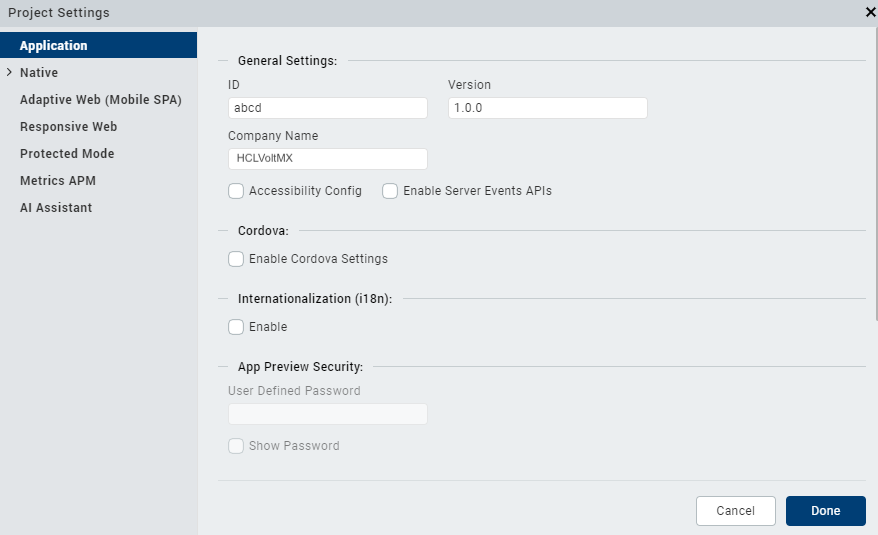Expand the Native settings section
This screenshot has width=878, height=535.
point(9,73)
